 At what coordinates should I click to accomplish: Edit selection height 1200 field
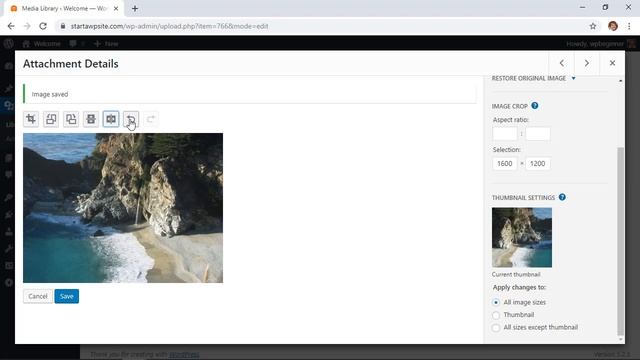(538, 164)
